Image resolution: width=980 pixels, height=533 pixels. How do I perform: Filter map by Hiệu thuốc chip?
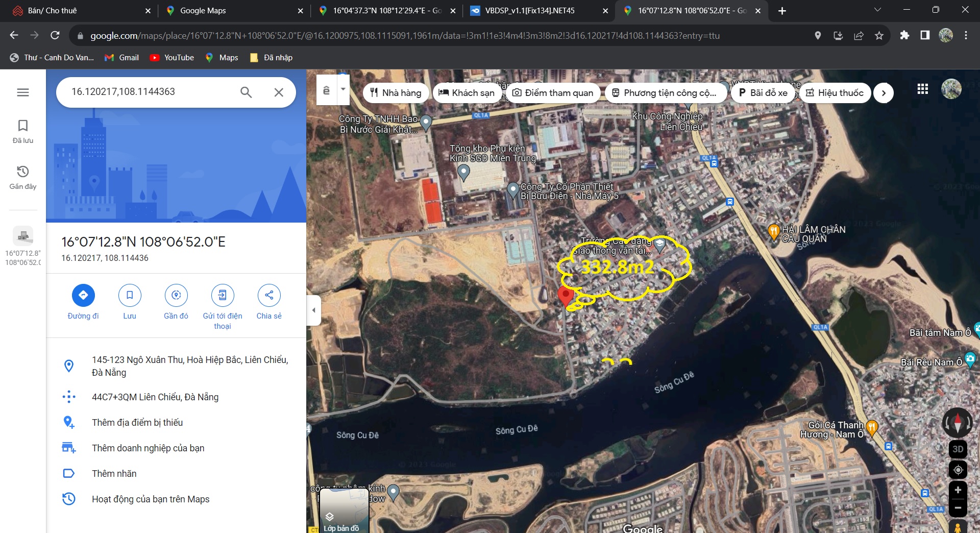click(835, 93)
